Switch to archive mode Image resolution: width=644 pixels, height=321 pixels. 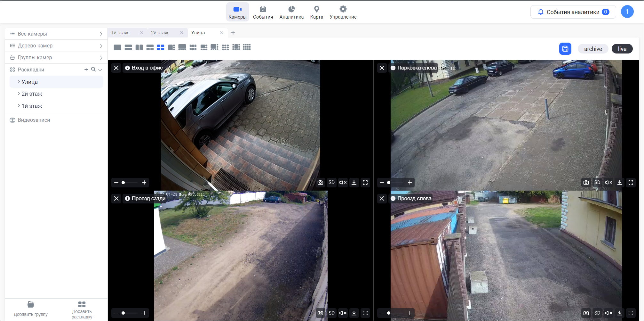[593, 49]
